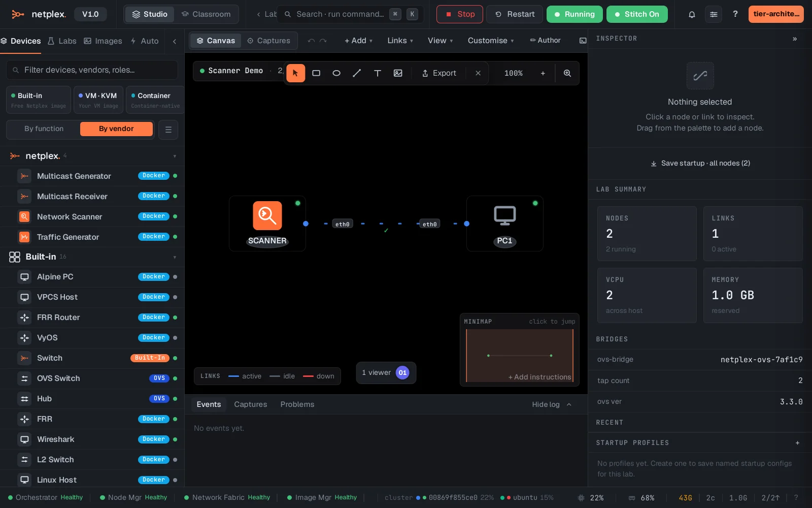812x508 pixels.
Task: Switch to the Captures view tab
Action: point(268,41)
